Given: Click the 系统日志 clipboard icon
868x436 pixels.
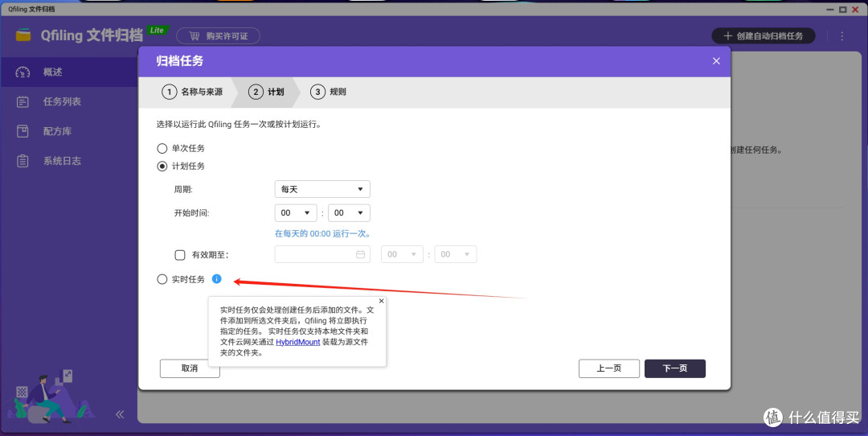Looking at the screenshot, I should 23,161.
